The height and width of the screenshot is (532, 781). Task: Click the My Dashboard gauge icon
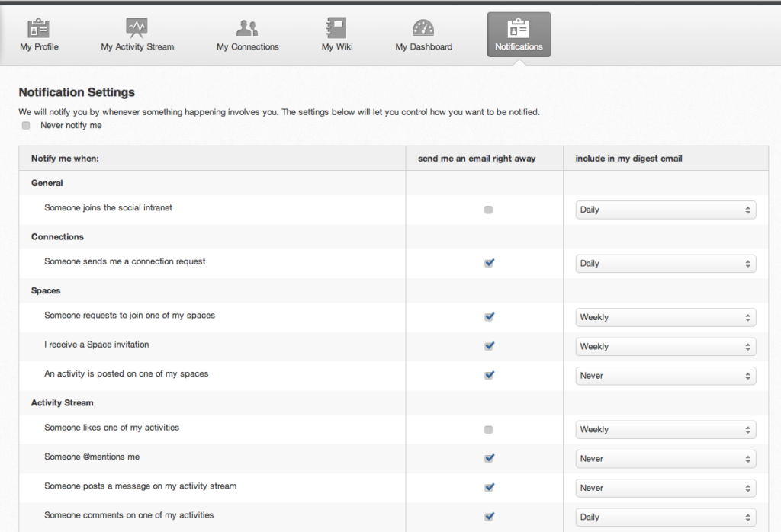tap(423, 28)
